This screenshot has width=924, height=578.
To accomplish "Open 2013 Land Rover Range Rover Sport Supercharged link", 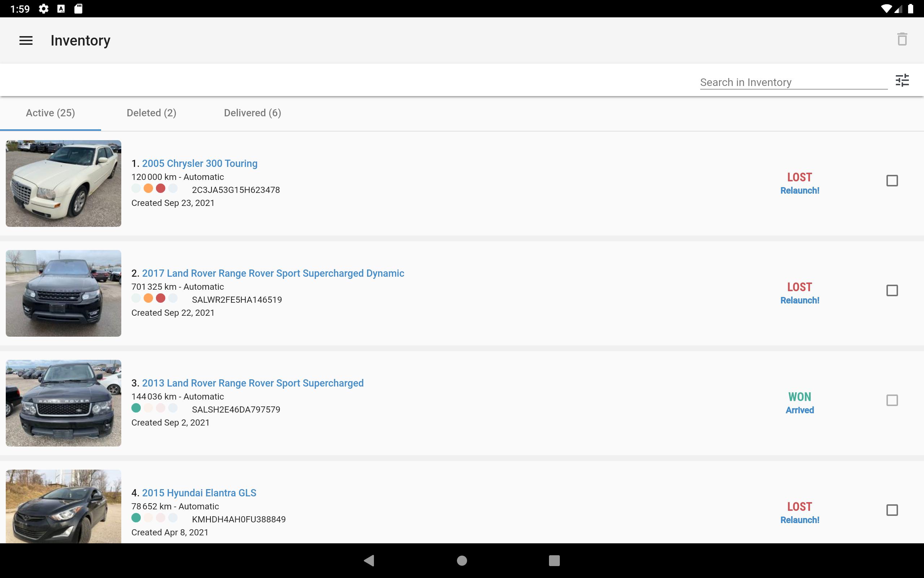I will [x=253, y=383].
